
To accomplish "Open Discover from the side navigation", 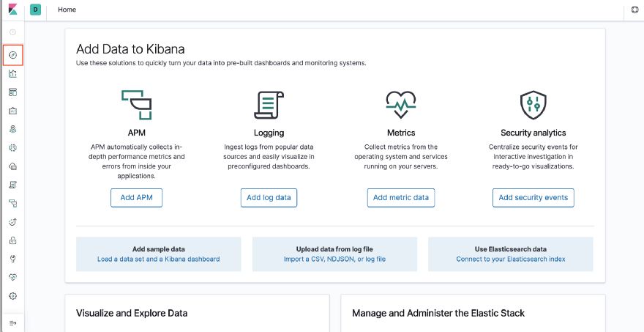I will coord(12,55).
